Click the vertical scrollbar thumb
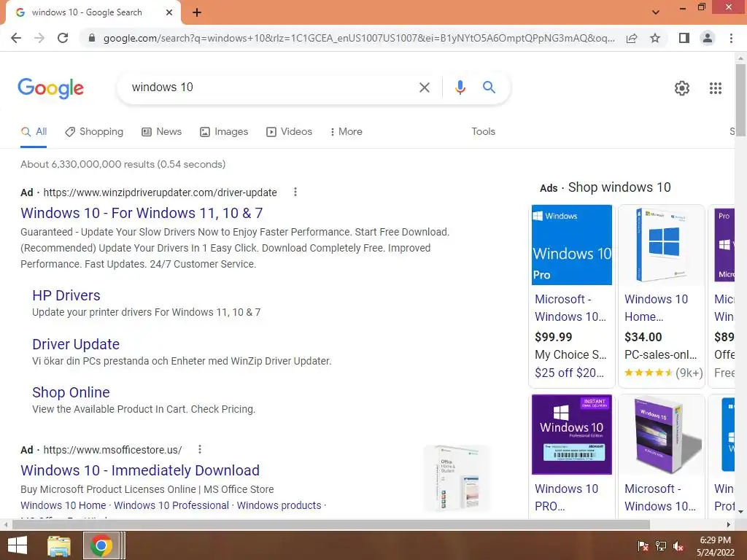This screenshot has height=560, width=747. pyautogui.click(x=740, y=99)
